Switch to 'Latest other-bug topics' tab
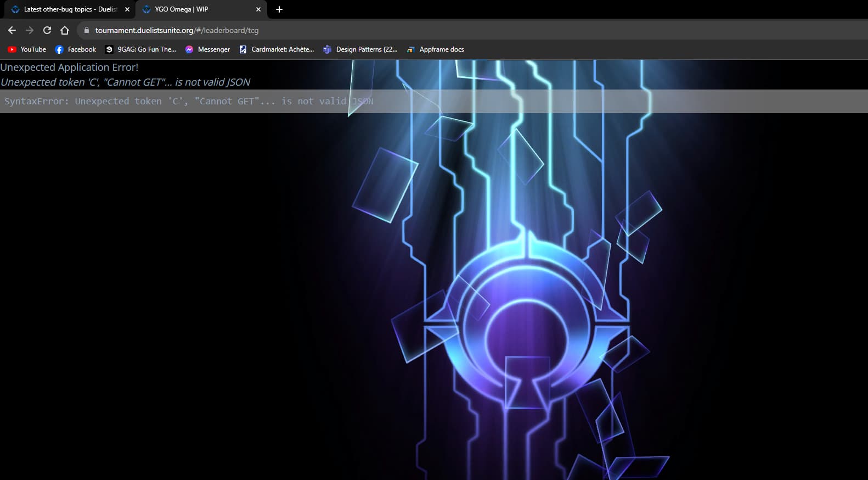Screen dimensions: 868x480 [70, 9]
